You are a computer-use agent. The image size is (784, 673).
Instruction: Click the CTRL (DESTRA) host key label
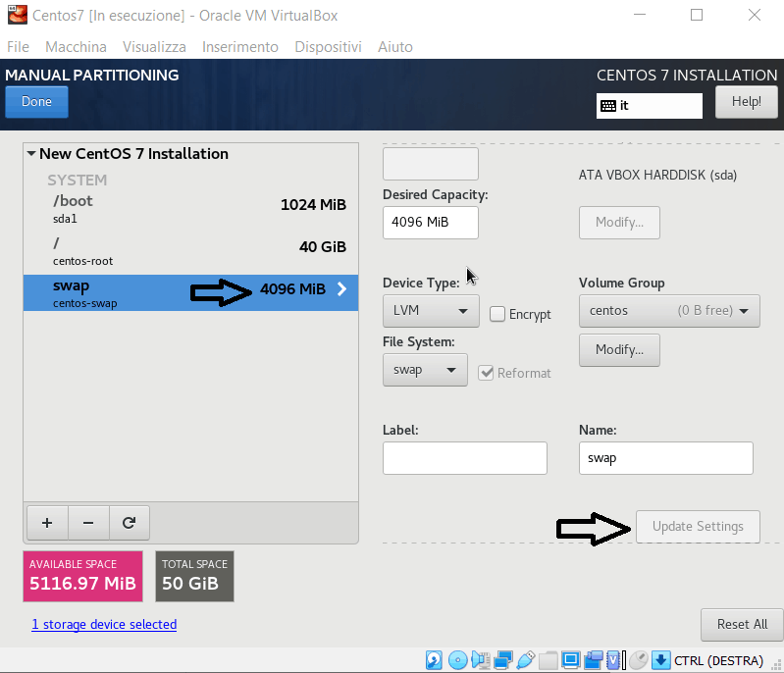(718, 660)
